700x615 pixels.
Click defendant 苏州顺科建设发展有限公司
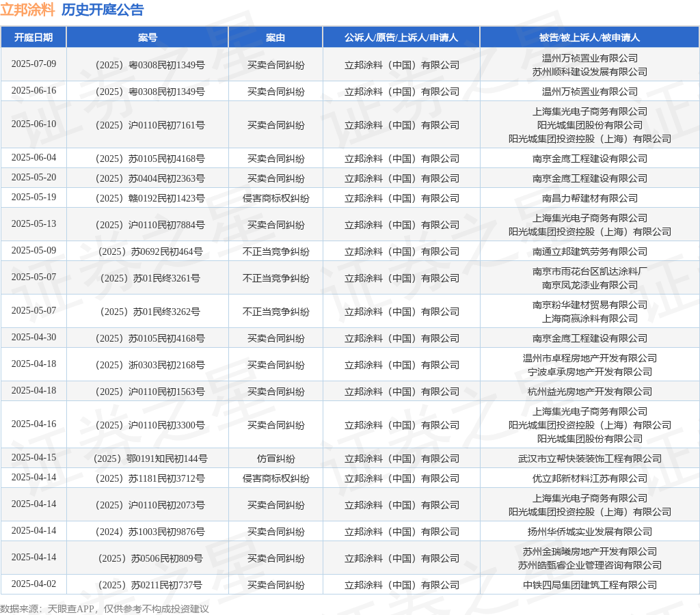[590, 72]
